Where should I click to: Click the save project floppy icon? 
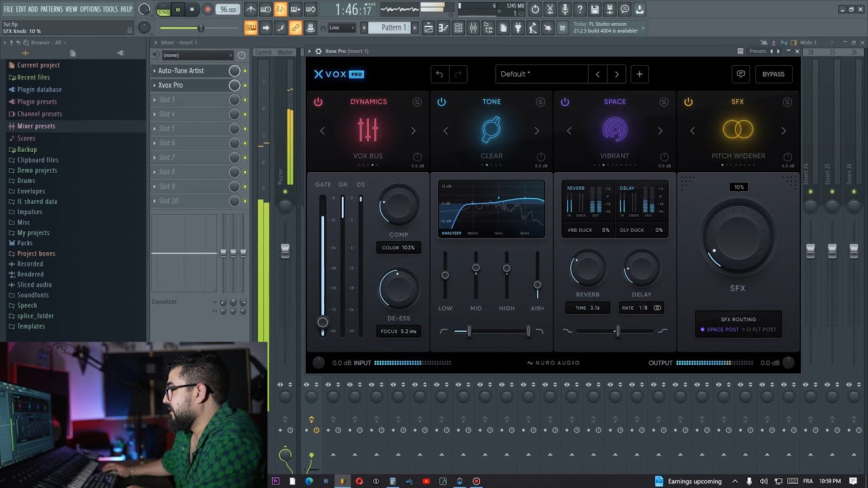(x=595, y=9)
